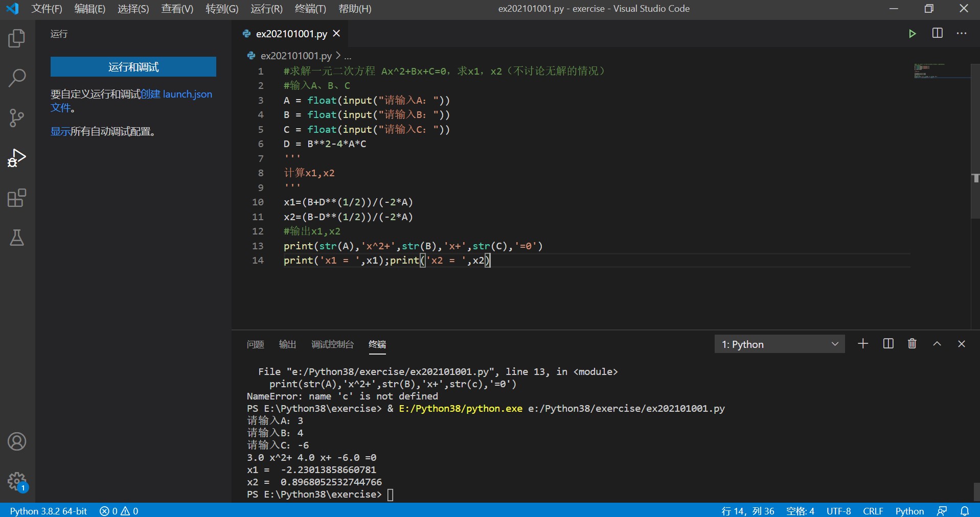Click 行 14, 列 36 cursor position
Screen dimensions: 980x517
(x=747, y=511)
